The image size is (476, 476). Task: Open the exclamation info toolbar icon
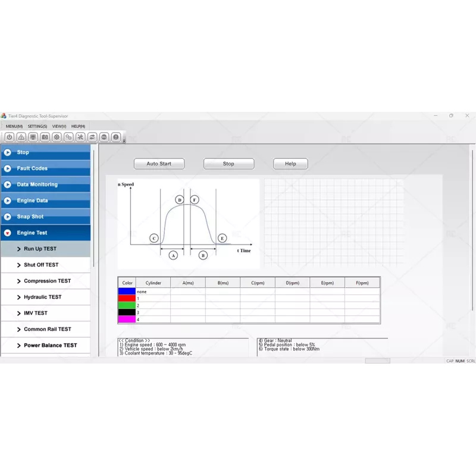point(116,137)
